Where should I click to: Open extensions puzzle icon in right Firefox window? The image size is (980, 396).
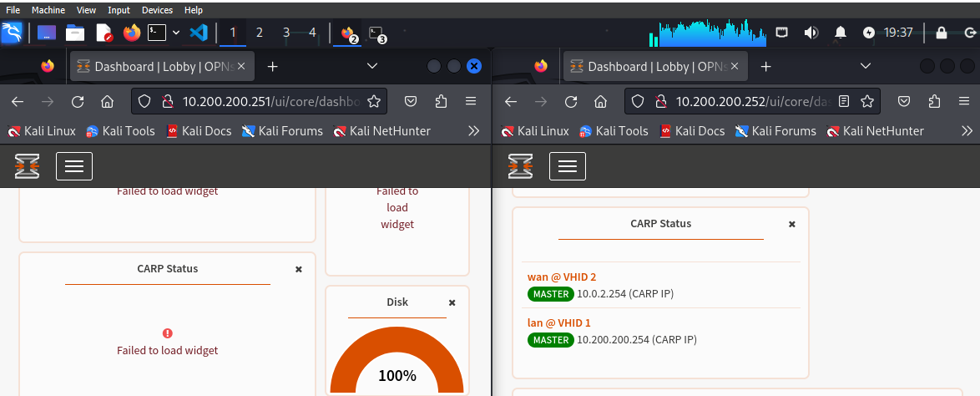pyautogui.click(x=934, y=101)
